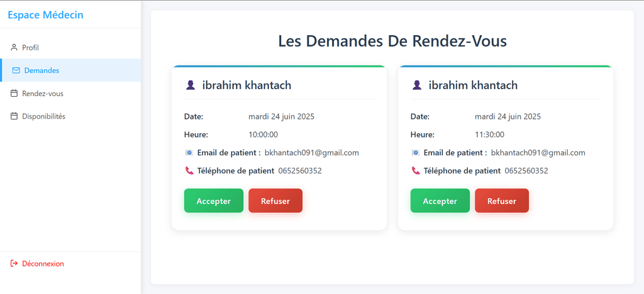Viewport: 644px width, 294px height.
Task: Refuse the 10:00:00 appointment request
Action: (x=275, y=201)
